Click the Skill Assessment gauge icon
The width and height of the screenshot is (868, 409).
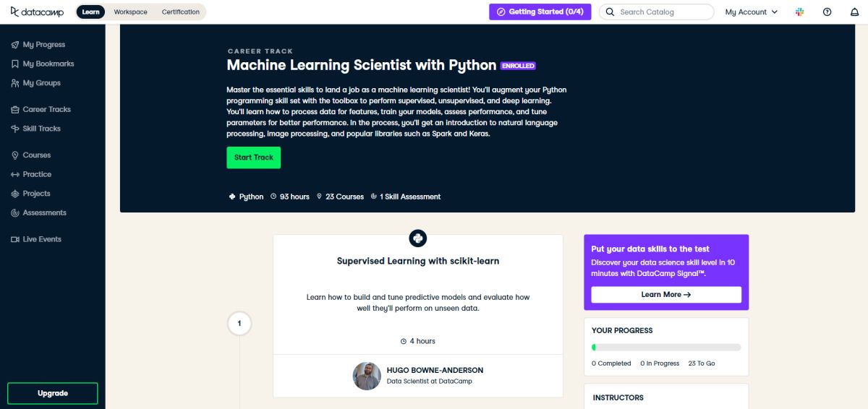tap(373, 197)
